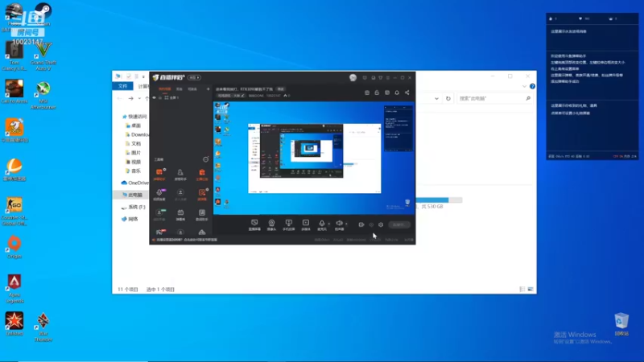Open the speaker options arrow
Image resolution: width=644 pixels, height=362 pixels.
[346, 224]
